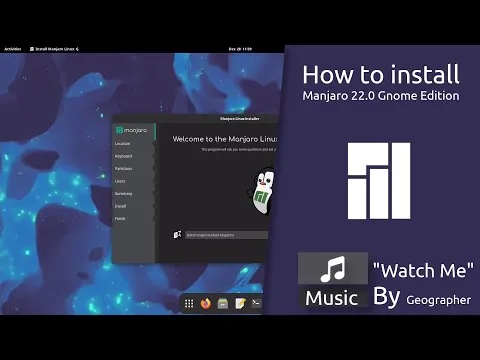Click the "Music" label

point(332,298)
